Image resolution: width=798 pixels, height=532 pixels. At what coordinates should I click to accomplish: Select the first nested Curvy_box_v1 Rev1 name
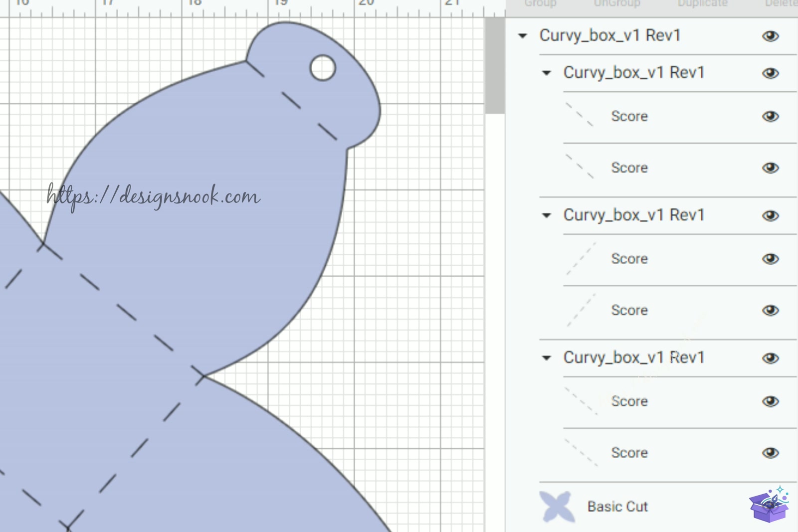point(634,73)
